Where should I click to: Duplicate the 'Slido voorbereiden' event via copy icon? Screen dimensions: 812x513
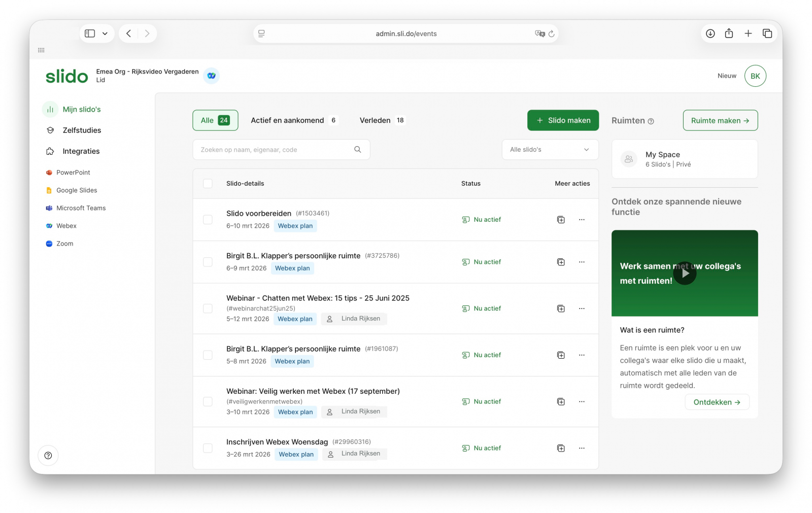pos(561,220)
